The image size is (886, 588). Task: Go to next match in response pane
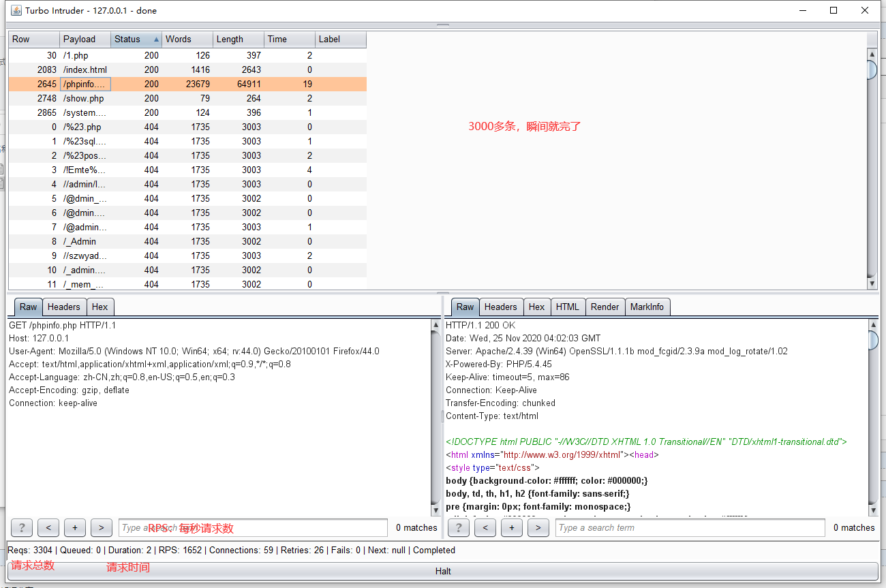click(538, 527)
